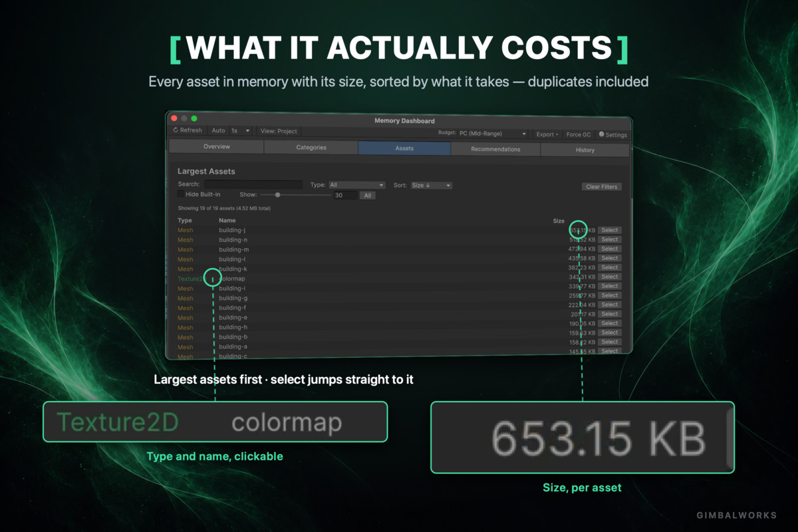Select the Assets tab
This screenshot has width=798, height=532.
coord(404,148)
